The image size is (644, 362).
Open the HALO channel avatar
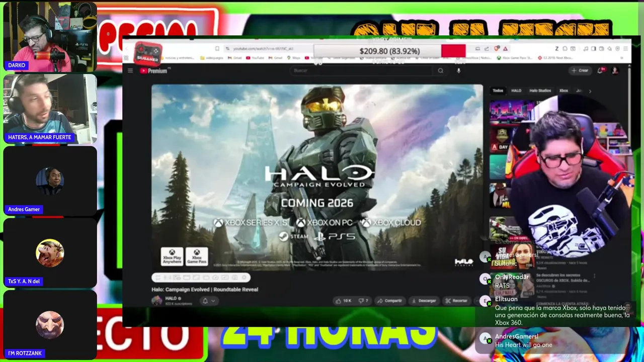(x=157, y=300)
